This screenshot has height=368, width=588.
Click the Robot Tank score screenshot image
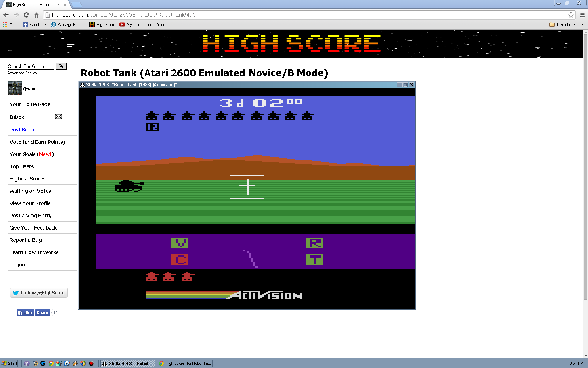click(x=247, y=196)
